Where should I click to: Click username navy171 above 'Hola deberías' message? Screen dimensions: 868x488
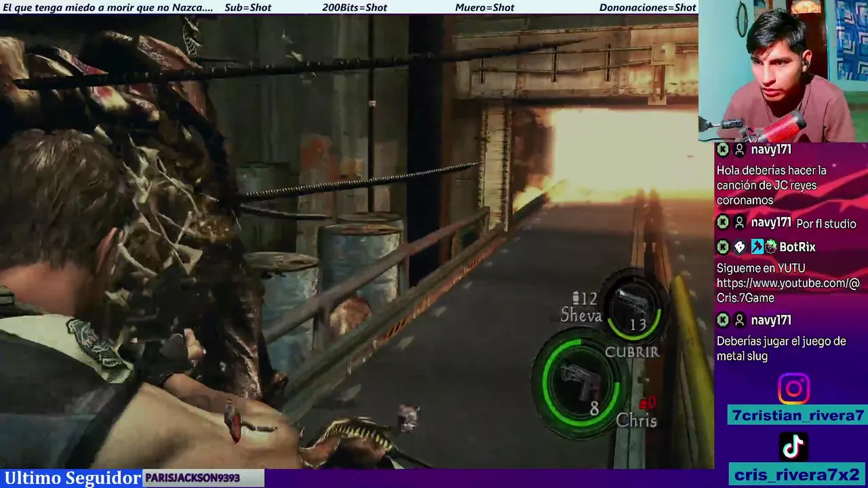pyautogui.click(x=771, y=150)
